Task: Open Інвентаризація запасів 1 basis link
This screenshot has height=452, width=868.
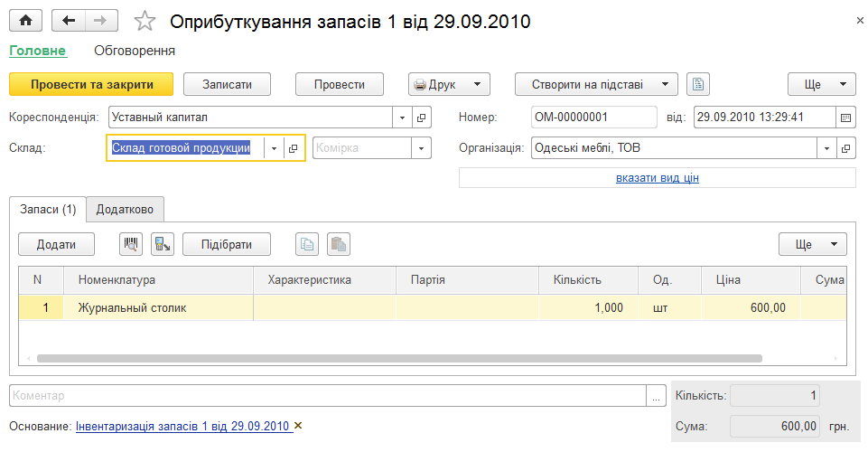Action: (182, 426)
